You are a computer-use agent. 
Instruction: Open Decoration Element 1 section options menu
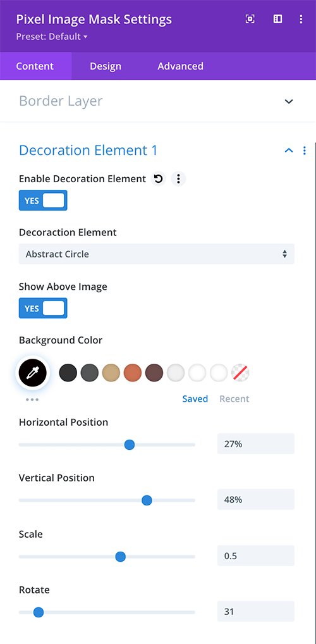pos(304,151)
